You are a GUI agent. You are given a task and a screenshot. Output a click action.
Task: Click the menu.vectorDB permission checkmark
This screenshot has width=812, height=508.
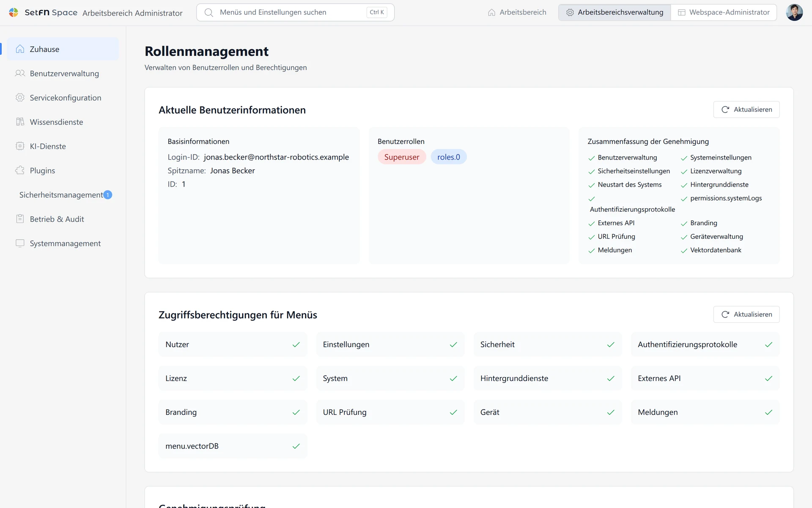(x=296, y=446)
